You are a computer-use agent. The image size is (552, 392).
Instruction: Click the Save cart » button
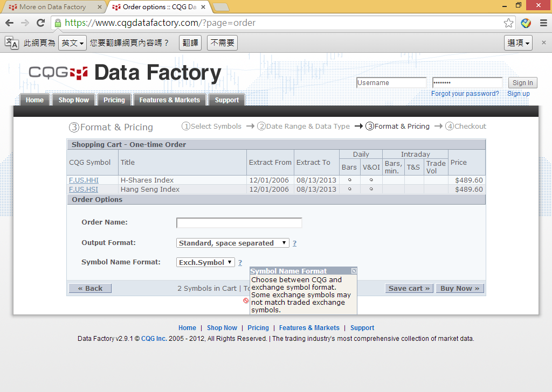(x=409, y=288)
